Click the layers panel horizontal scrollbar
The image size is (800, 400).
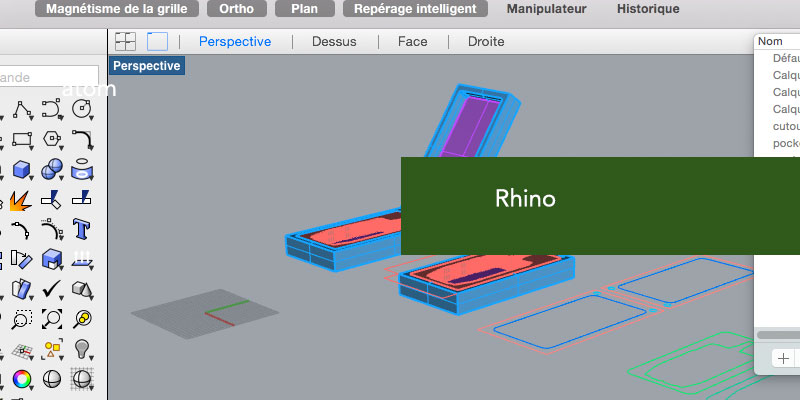tap(778, 335)
